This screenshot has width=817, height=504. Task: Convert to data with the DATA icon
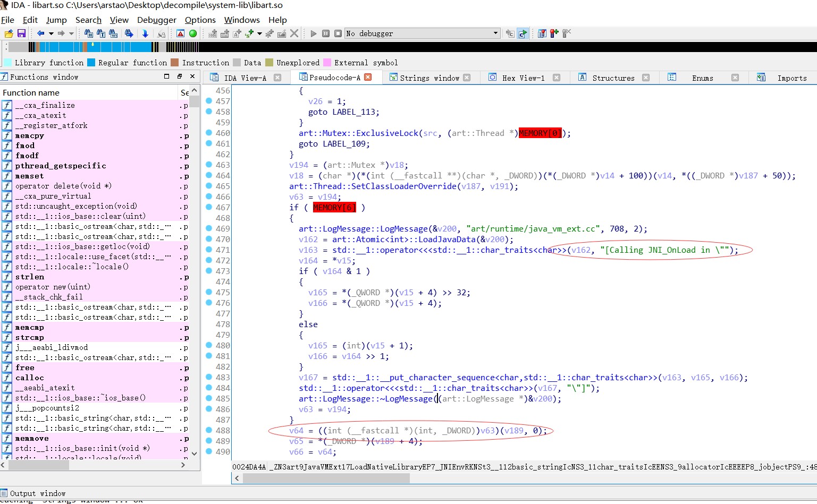pyautogui.click(x=225, y=33)
